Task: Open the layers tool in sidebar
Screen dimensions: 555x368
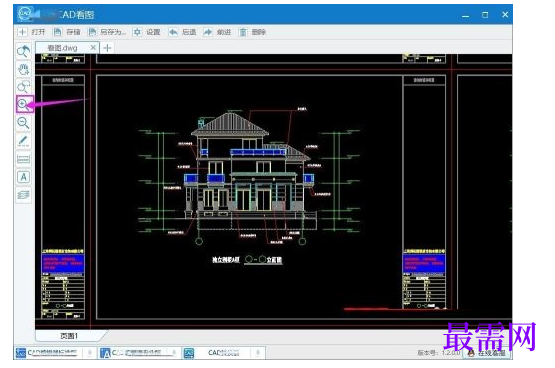Action: click(x=24, y=195)
